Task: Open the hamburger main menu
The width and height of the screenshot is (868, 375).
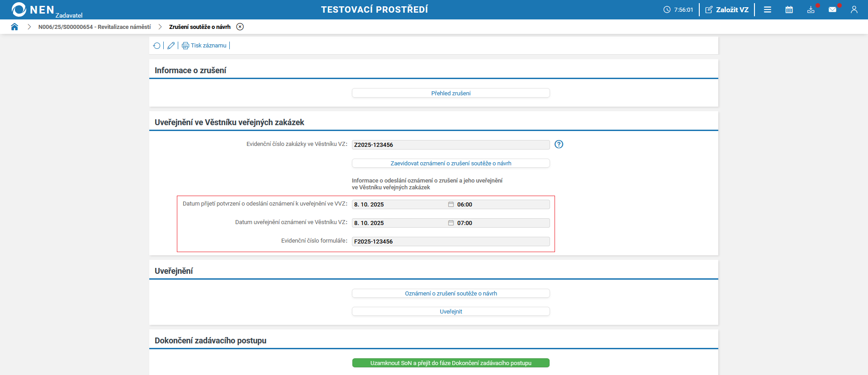Action: [x=768, y=9]
